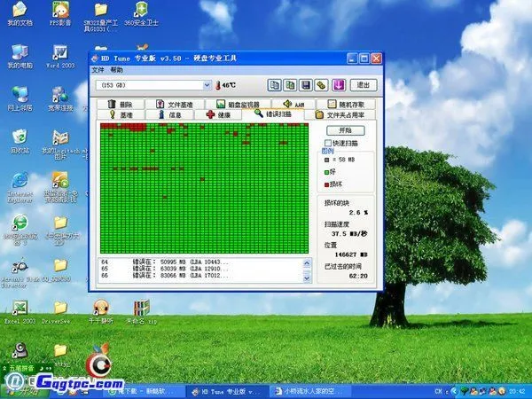Image resolution: width=532 pixels, height=399 pixels.
Task: Click the save screenshot floppy disk icon
Action: (x=305, y=85)
